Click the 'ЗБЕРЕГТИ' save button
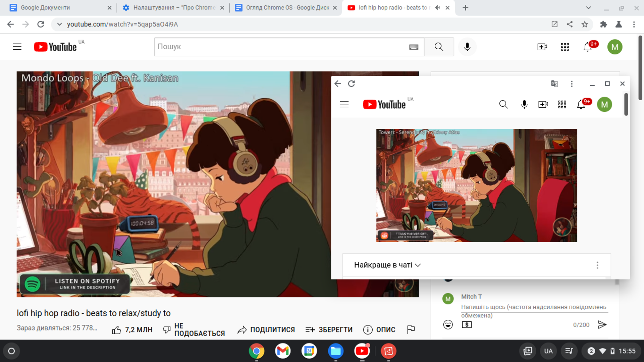 [329, 330]
